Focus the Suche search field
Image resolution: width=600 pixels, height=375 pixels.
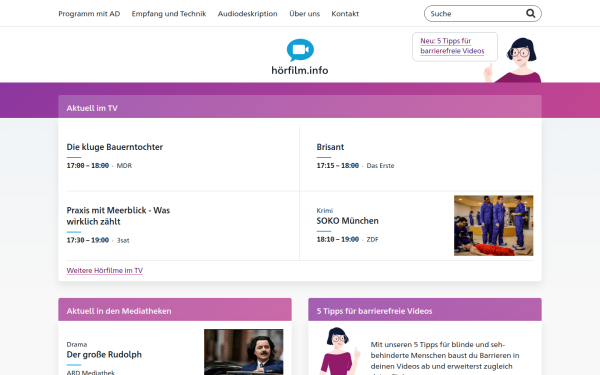point(476,13)
